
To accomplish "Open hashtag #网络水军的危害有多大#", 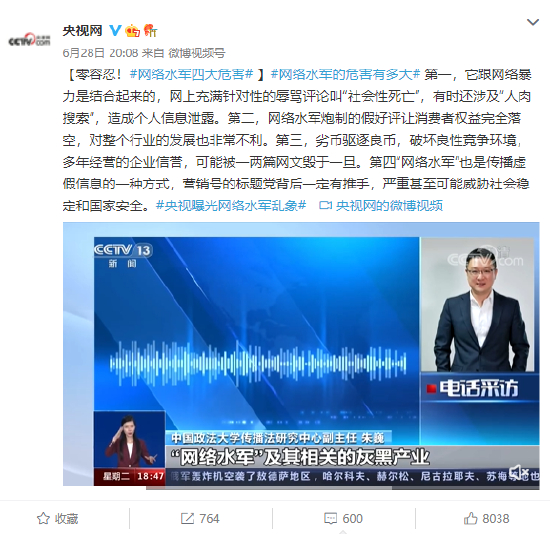I will click(346, 74).
